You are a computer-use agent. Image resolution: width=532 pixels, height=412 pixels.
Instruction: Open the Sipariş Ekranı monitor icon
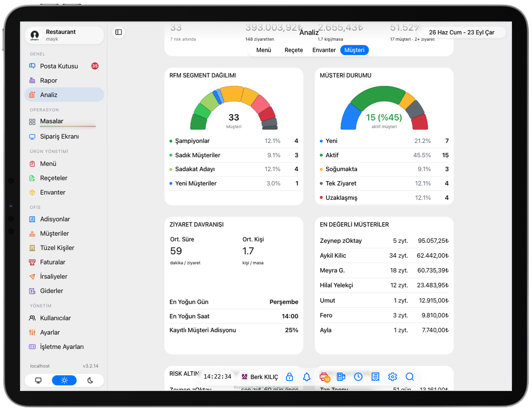(x=32, y=137)
